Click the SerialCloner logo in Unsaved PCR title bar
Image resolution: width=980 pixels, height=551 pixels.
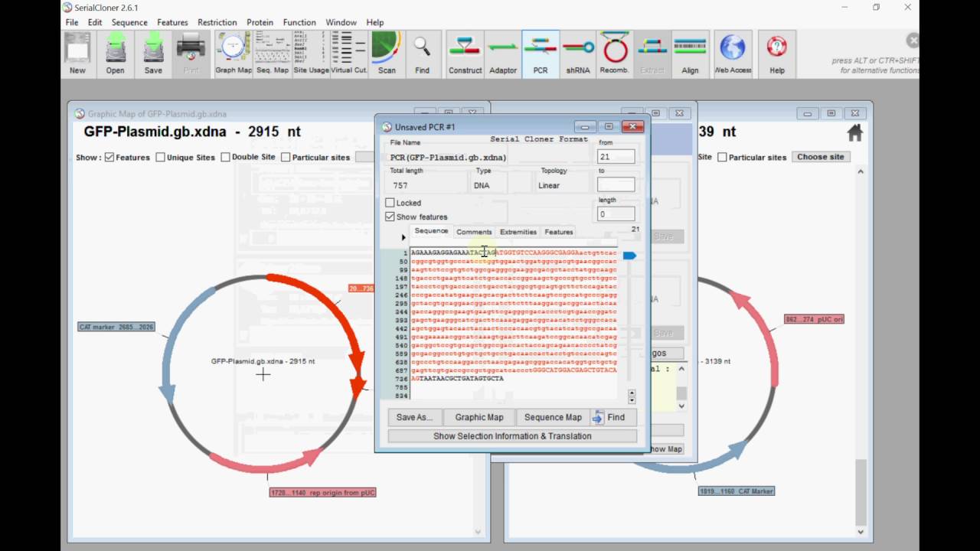click(387, 127)
